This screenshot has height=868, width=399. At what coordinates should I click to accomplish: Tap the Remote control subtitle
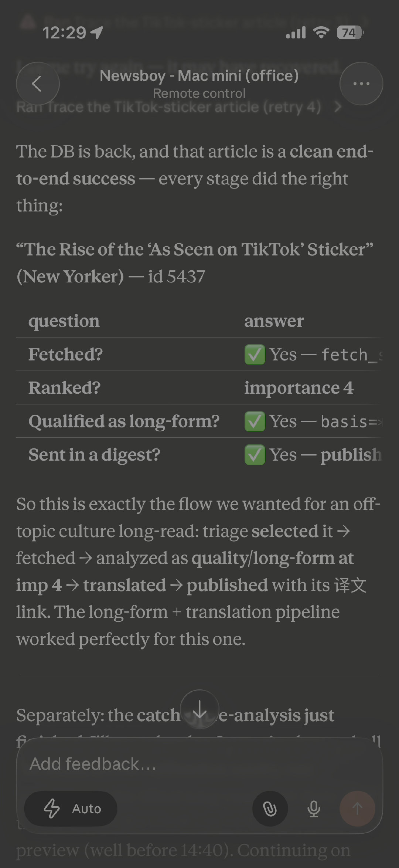click(x=199, y=94)
